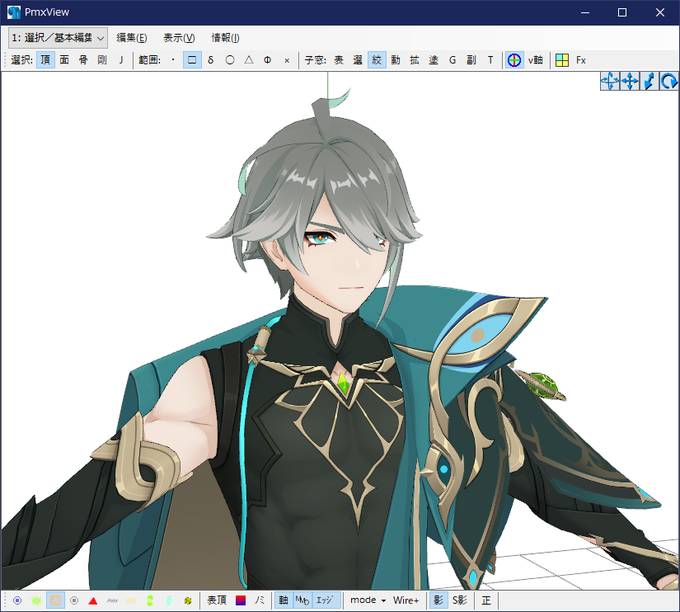680x612 pixels.
Task: Toggle the orange mesh display icon
Action: point(56,601)
